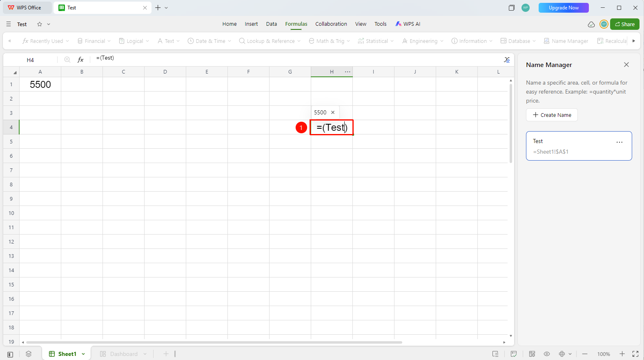Open the WPS AI tab
Viewport: 644px width, 360px height.
pos(408,24)
